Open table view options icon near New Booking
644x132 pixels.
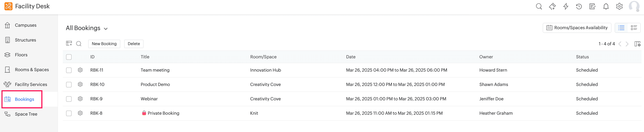tap(69, 43)
